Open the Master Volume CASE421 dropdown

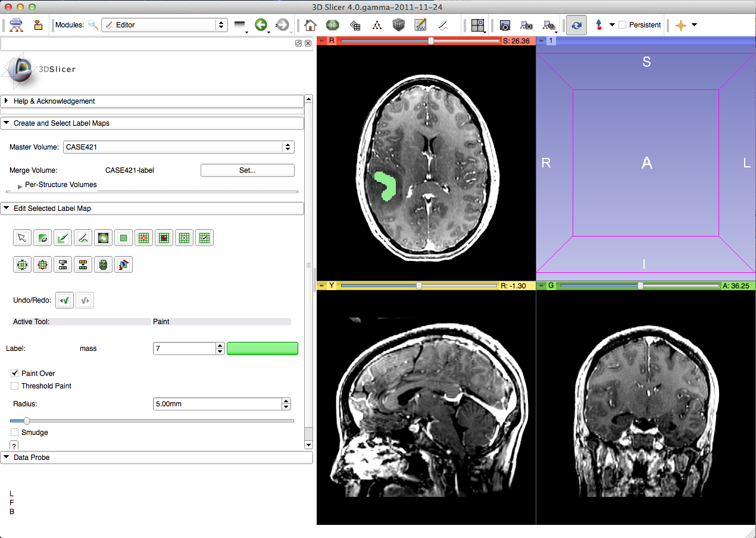click(179, 147)
